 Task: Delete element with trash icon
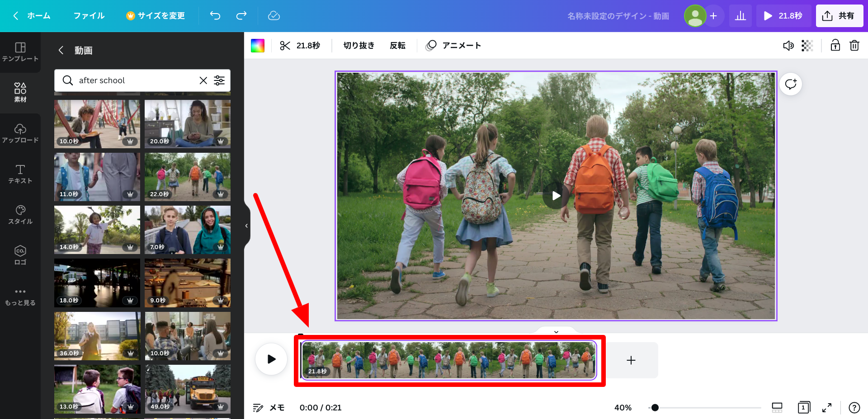click(x=854, y=45)
